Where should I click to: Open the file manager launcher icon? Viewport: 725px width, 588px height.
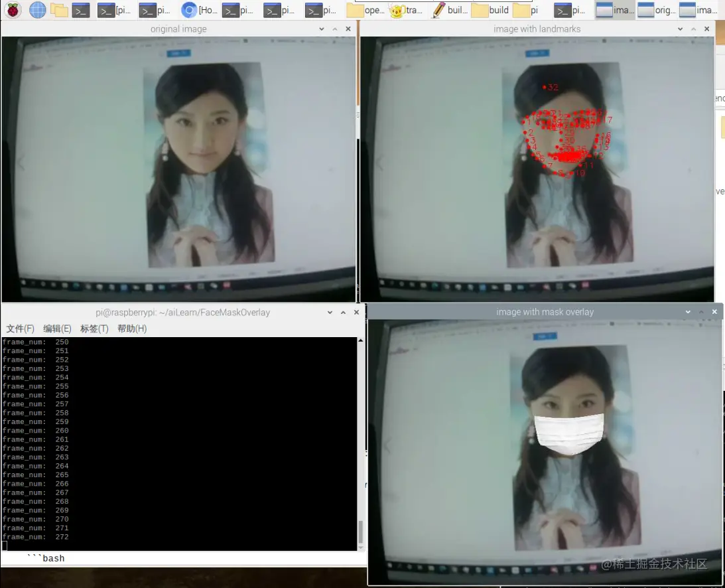59,10
